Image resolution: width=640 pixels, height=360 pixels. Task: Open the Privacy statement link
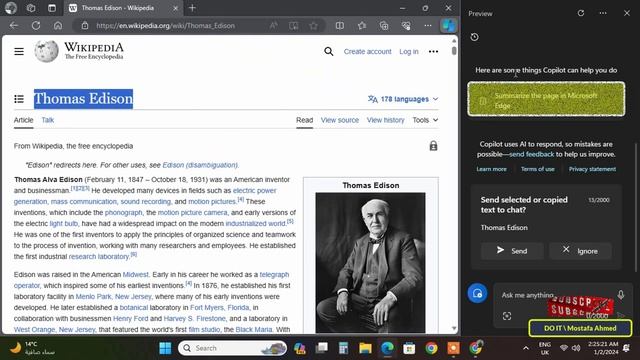[592, 169]
